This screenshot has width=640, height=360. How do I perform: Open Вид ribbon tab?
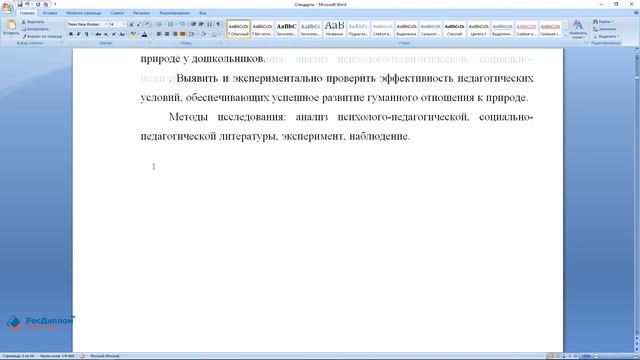tap(202, 13)
